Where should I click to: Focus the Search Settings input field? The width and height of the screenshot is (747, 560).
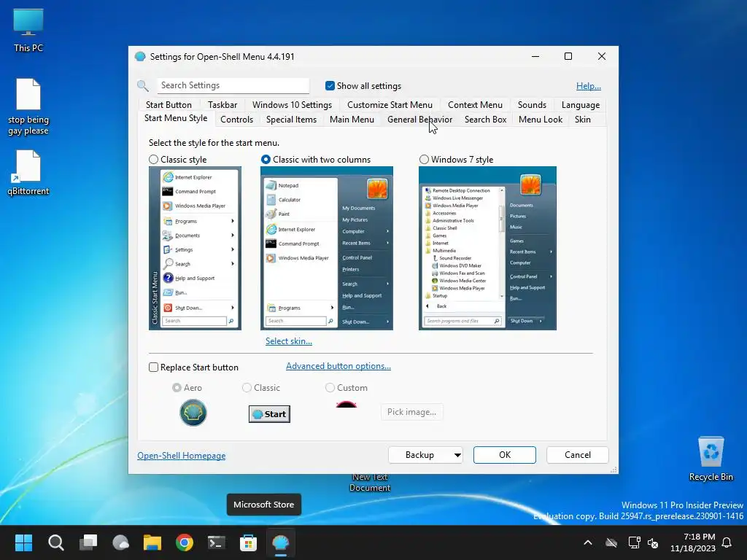click(233, 86)
